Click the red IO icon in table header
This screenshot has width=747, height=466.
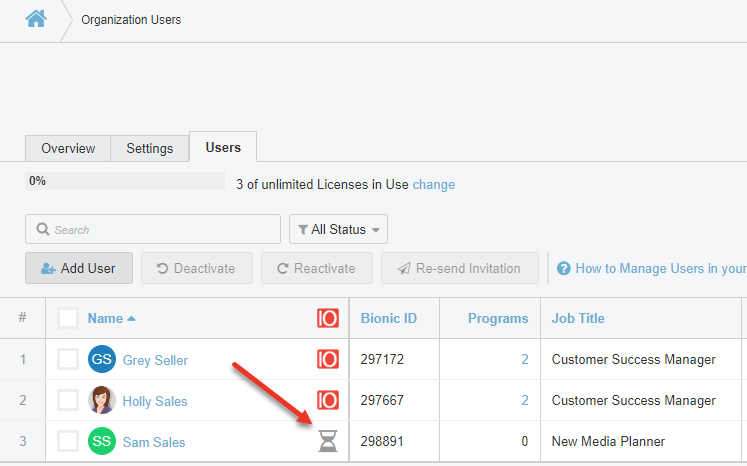click(327, 318)
